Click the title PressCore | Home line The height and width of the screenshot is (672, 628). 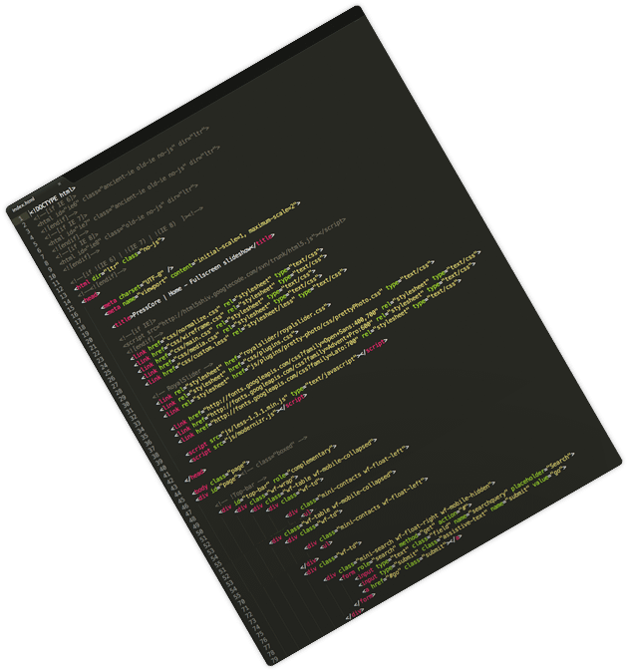coord(192,281)
